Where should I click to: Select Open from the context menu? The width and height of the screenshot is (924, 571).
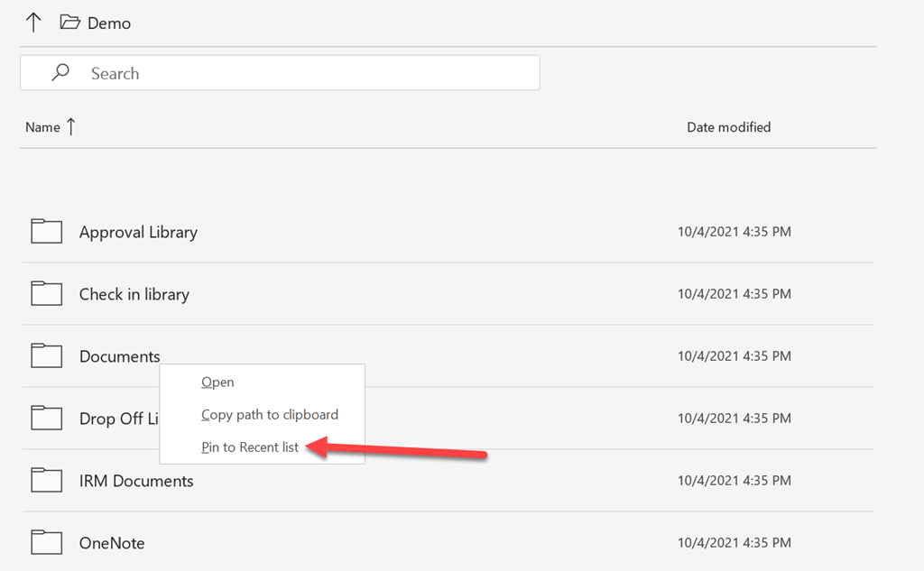coord(217,382)
